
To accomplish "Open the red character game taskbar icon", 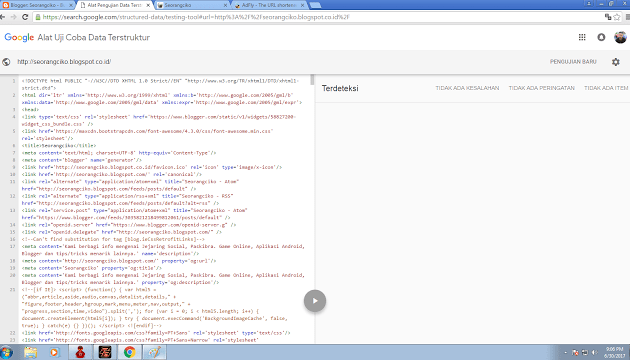I will [x=80, y=352].
